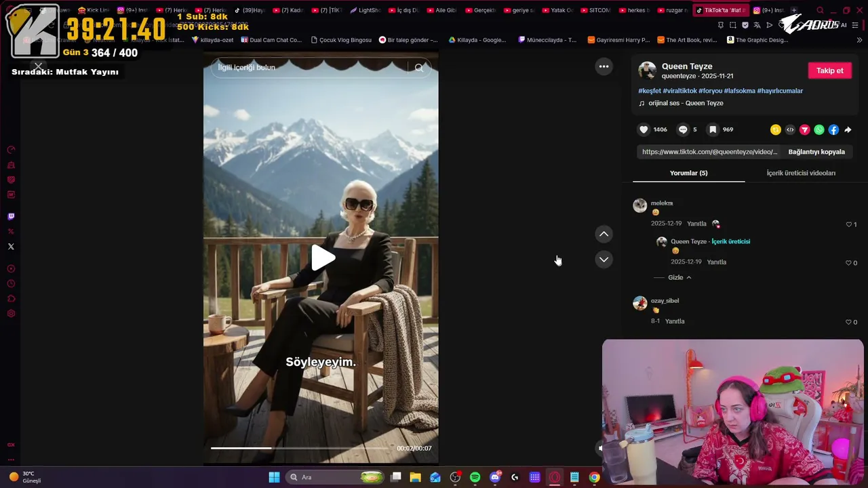
Task: Reply to Queen Teyze's creator comment
Action: click(x=717, y=262)
